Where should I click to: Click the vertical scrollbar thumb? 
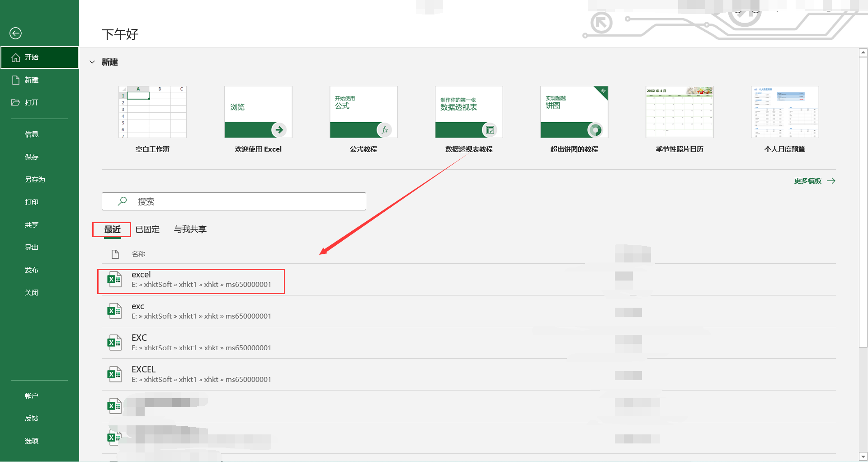pos(863,202)
